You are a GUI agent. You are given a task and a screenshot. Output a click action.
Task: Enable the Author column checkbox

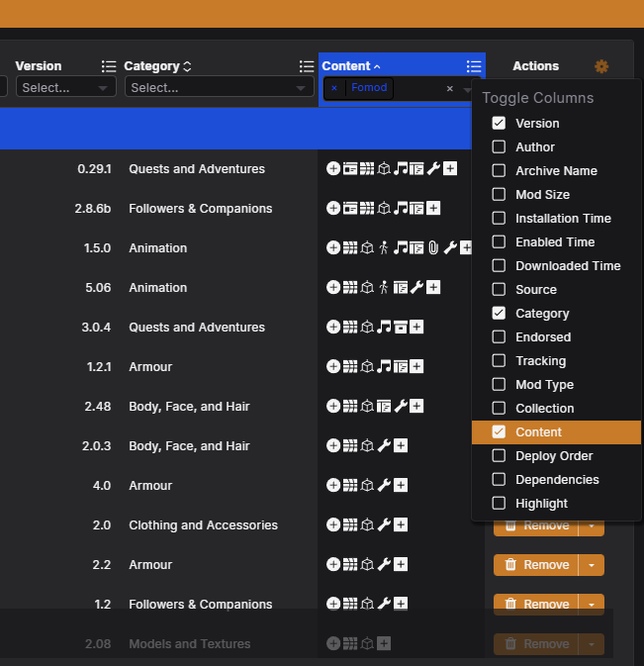coord(499,147)
